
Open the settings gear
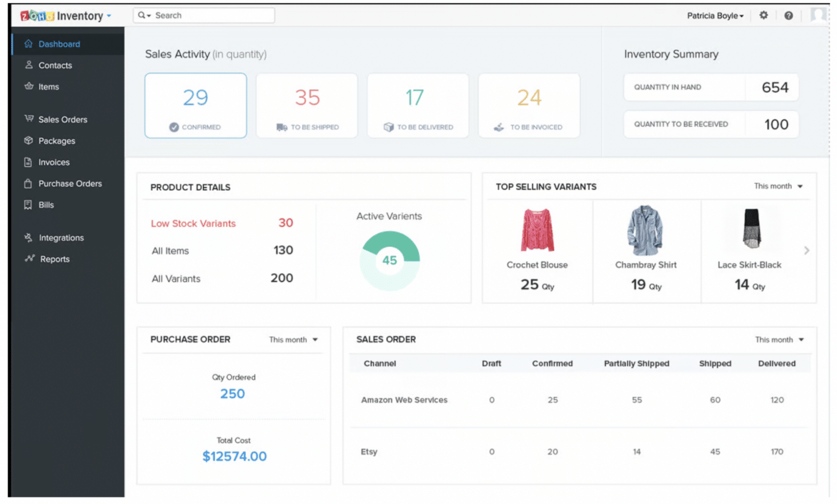click(x=763, y=15)
